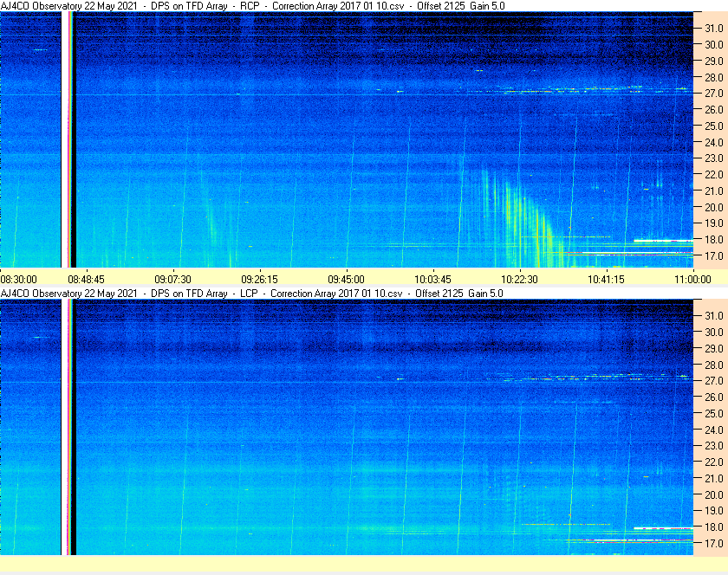Image resolution: width=728 pixels, height=575 pixels.
Task: Click the 08:30:00 time label
Action: coord(18,280)
